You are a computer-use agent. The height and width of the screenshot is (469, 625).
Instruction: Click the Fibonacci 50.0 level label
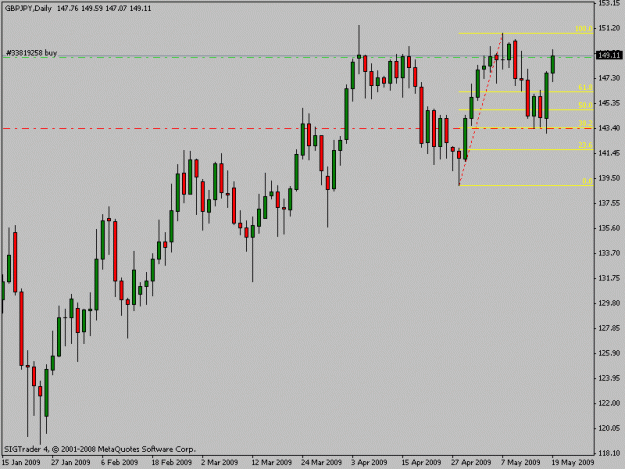(585, 105)
